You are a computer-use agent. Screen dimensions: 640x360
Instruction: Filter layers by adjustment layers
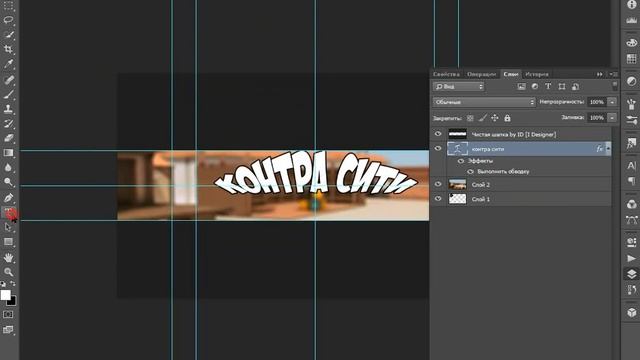535,87
